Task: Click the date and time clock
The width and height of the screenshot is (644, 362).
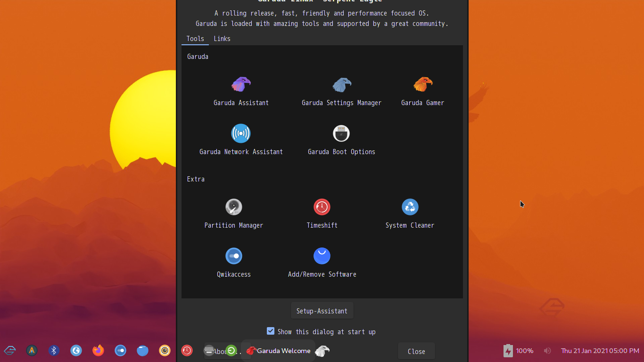Action: tap(600, 351)
